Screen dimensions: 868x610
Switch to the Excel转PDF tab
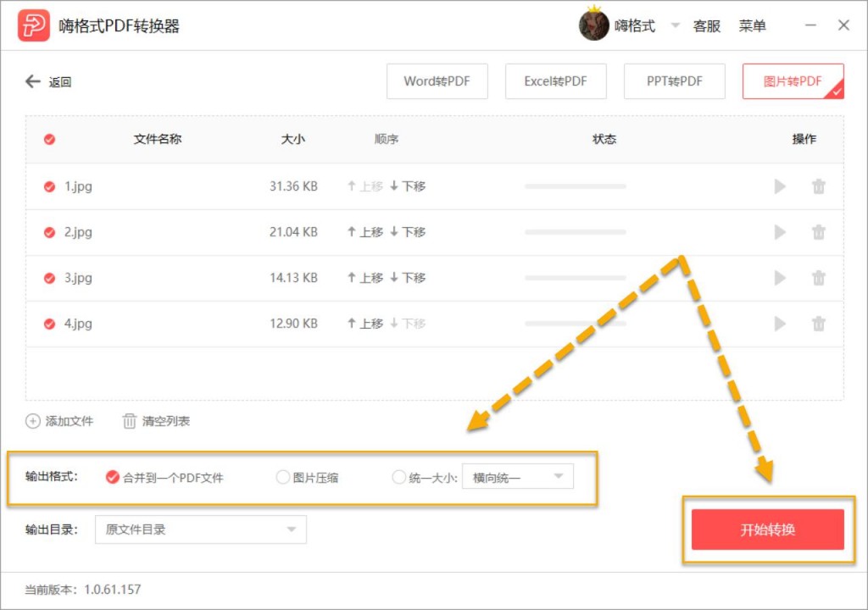(x=555, y=81)
